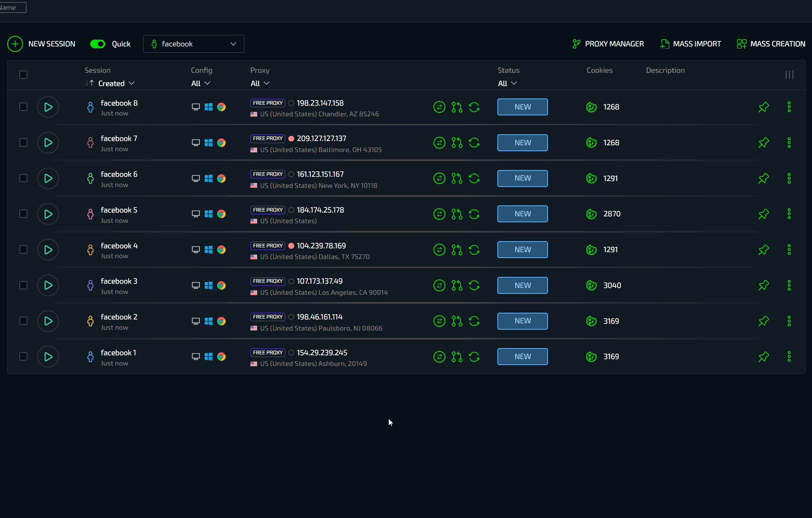Open Mass Import
Screen dimensions: 812x518
[x=690, y=44]
